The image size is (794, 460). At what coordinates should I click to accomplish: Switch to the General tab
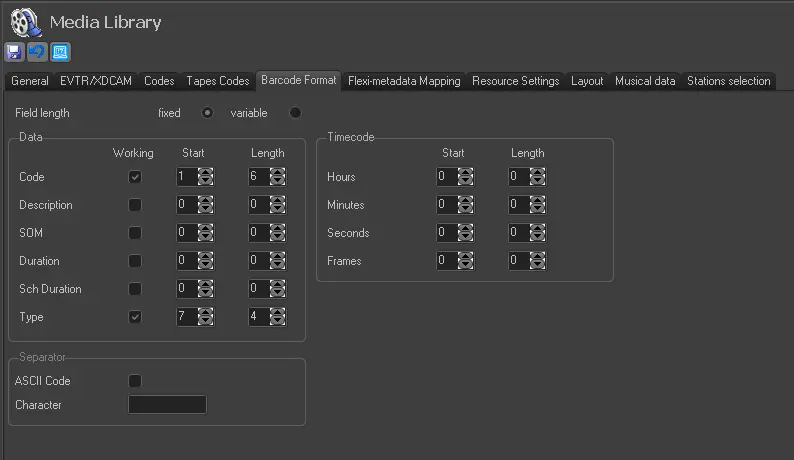(30, 81)
